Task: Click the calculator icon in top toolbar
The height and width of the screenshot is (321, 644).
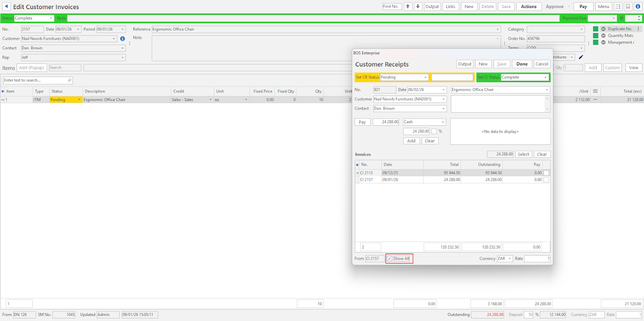Action: click(628, 7)
